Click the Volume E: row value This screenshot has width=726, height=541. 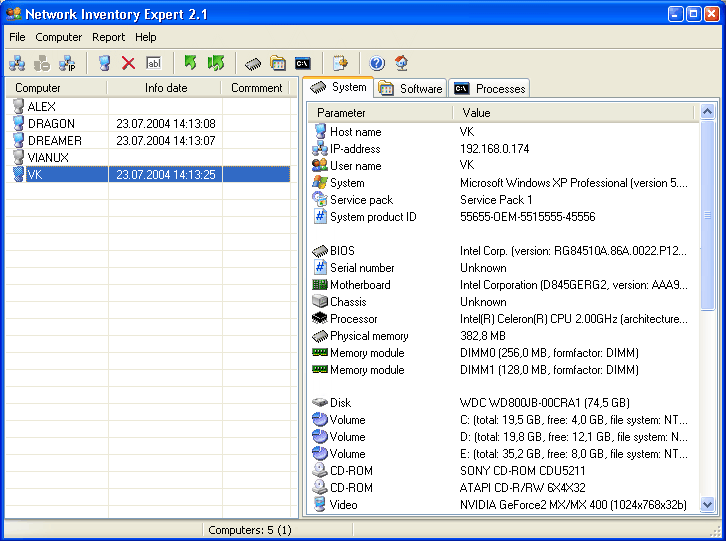(x=574, y=453)
